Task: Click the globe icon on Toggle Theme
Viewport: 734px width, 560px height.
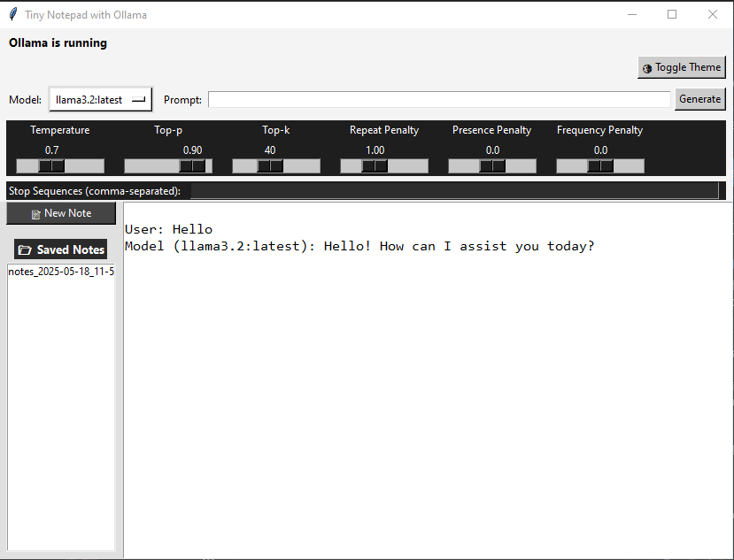Action: 647,69
